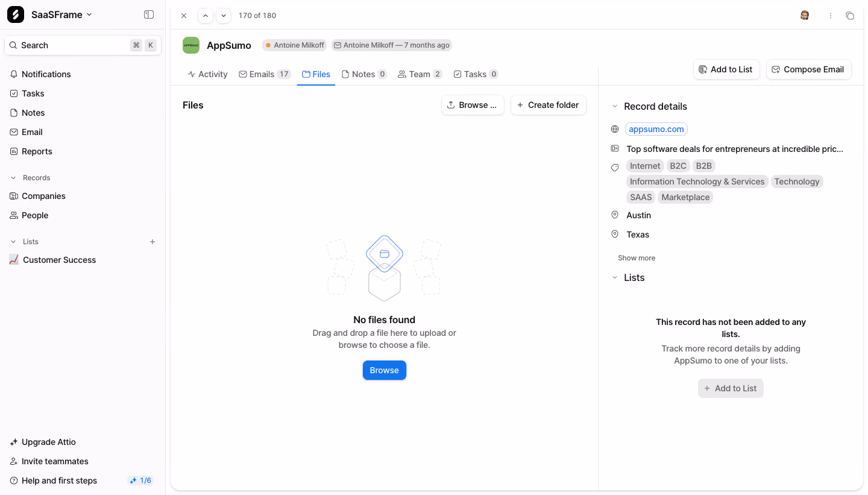Go to next record with down arrow
Viewport: 868px width, 495px height.
click(224, 16)
